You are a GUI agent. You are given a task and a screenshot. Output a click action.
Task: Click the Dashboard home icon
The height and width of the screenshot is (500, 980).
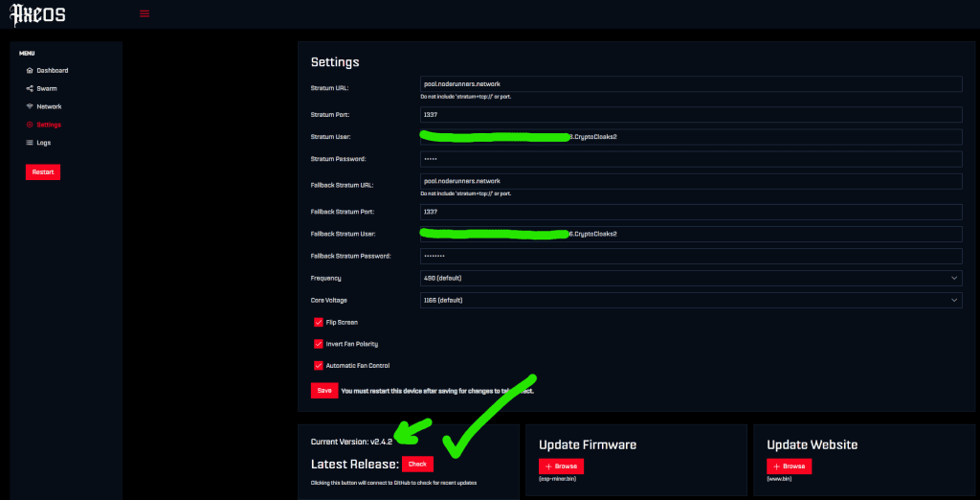click(30, 70)
